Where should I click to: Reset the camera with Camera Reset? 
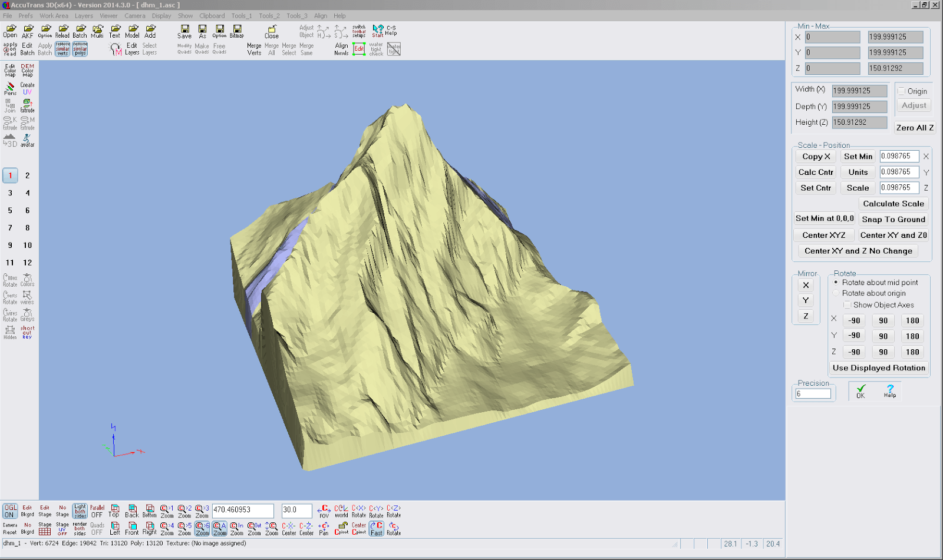pyautogui.click(x=9, y=527)
